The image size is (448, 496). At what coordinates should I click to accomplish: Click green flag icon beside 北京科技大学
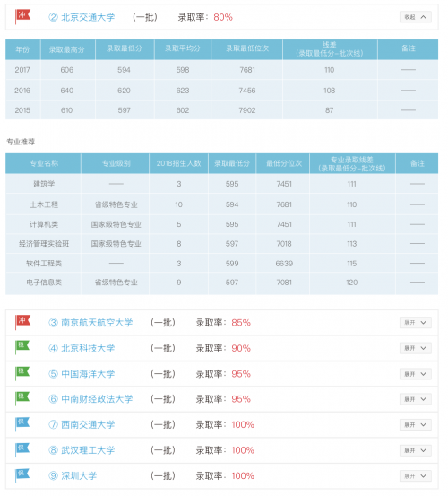click(x=22, y=347)
